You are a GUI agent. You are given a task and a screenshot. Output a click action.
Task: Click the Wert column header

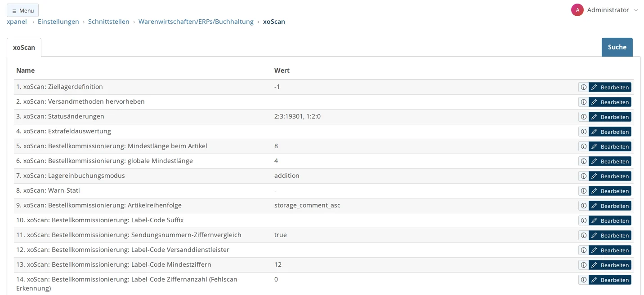282,70
